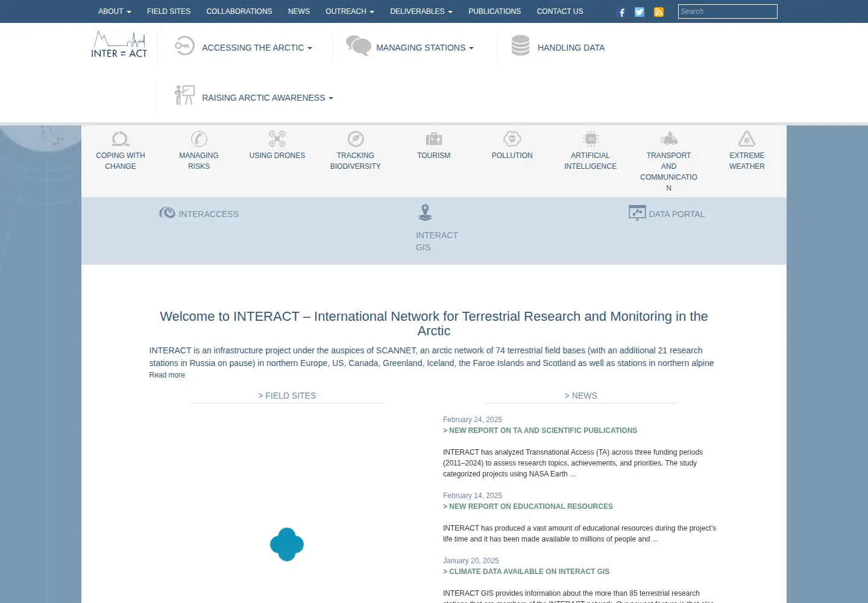Viewport: 868px width, 603px height.
Task: Expand the ACCESSING THE ARCTIC dropdown
Action: (x=257, y=48)
